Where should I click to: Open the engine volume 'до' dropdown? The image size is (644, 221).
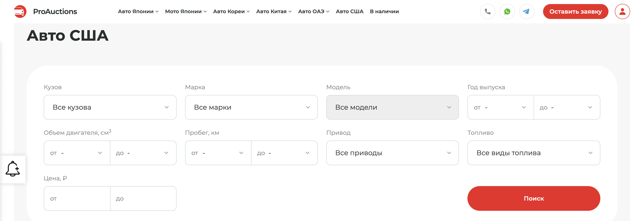click(143, 153)
